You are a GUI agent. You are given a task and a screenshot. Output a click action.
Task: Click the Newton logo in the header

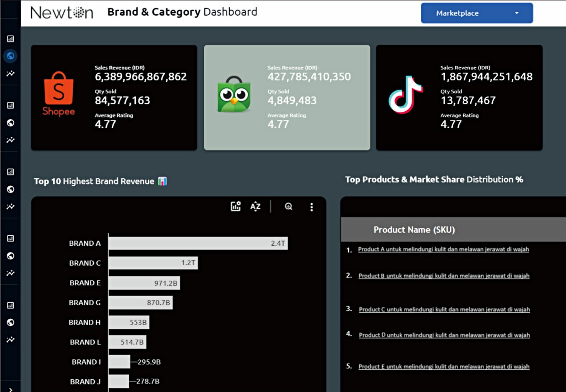pos(62,13)
